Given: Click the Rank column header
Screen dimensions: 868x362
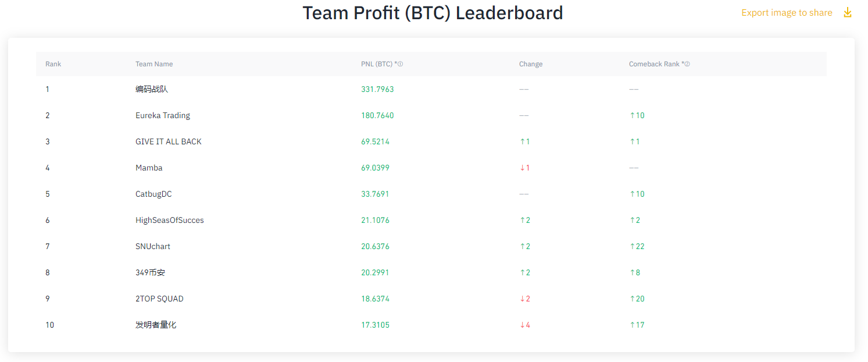Looking at the screenshot, I should 53,64.
